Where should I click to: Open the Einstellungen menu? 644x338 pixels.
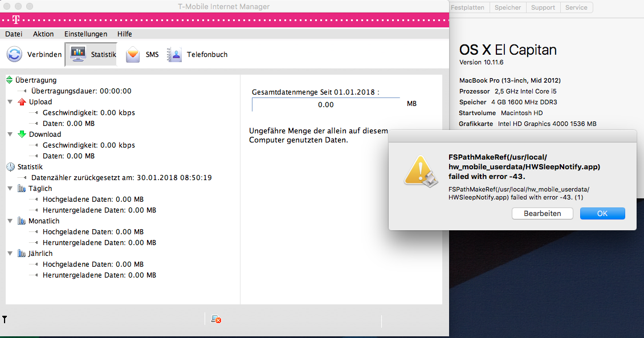tap(85, 34)
